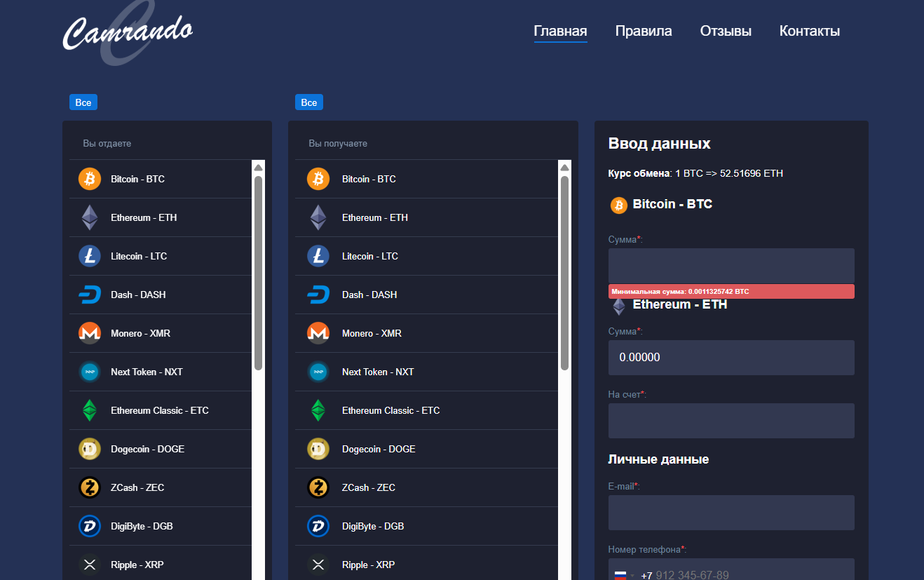Pick Monero icon in 'Вы отдаете' list
The image size is (924, 580).
(x=90, y=333)
